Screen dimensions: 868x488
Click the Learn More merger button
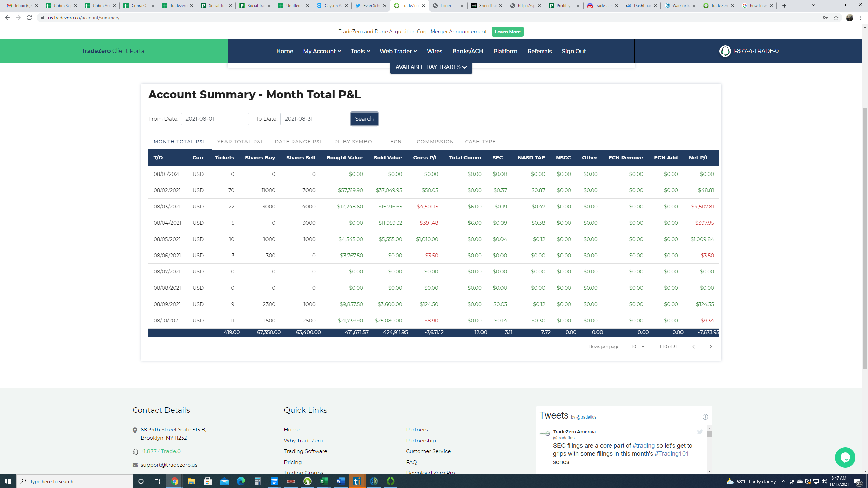point(508,32)
